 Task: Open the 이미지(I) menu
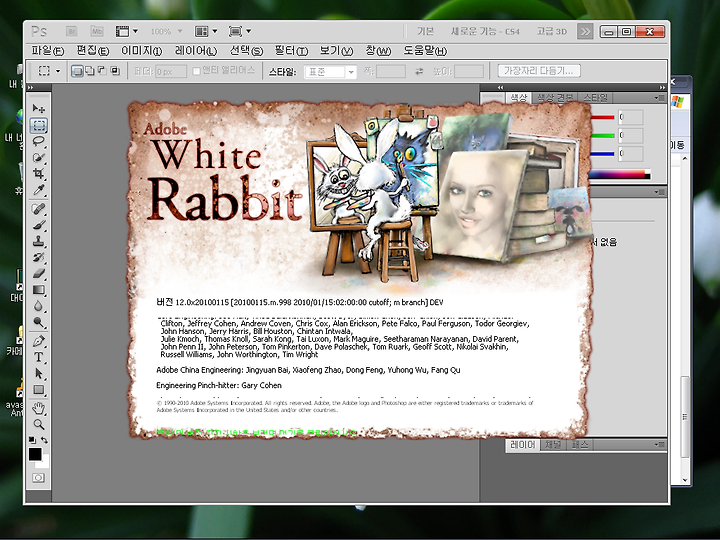click(x=141, y=51)
